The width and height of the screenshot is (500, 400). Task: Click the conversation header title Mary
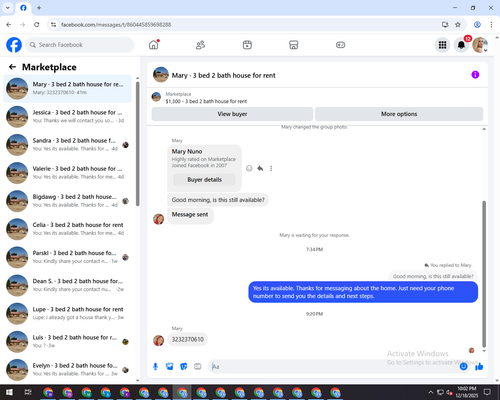point(223,75)
